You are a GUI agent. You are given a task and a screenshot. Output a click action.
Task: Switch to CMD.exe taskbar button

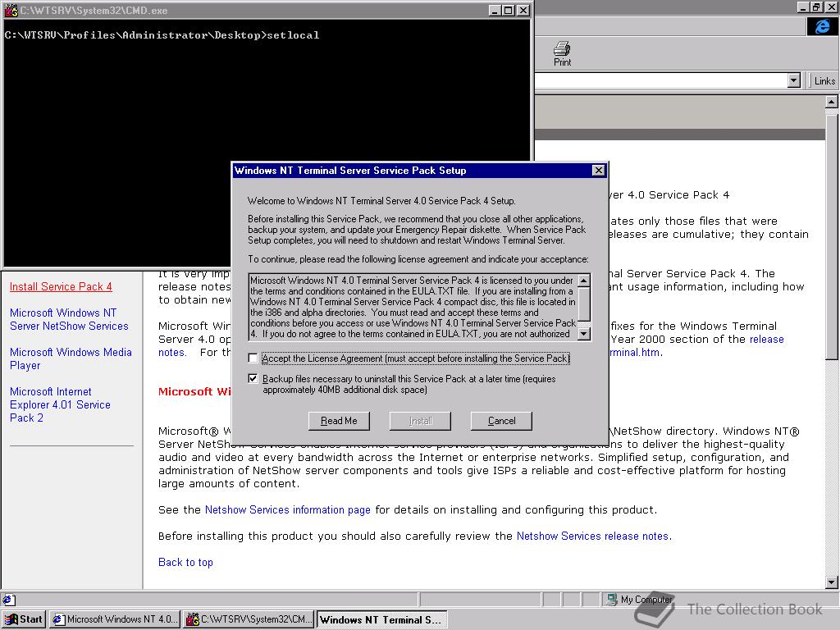pos(248,619)
